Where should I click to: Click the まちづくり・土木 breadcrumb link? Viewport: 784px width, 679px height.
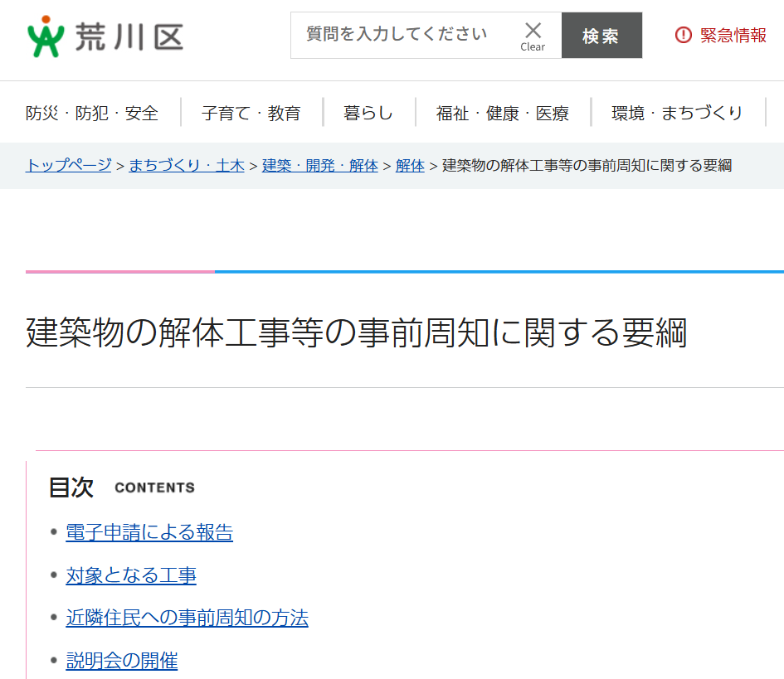click(186, 165)
